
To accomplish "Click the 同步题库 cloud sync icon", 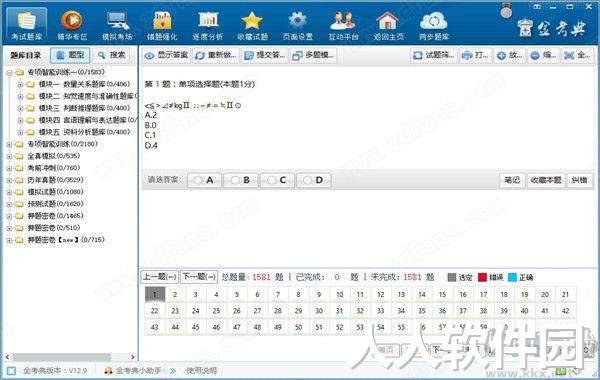I will coord(434,26).
